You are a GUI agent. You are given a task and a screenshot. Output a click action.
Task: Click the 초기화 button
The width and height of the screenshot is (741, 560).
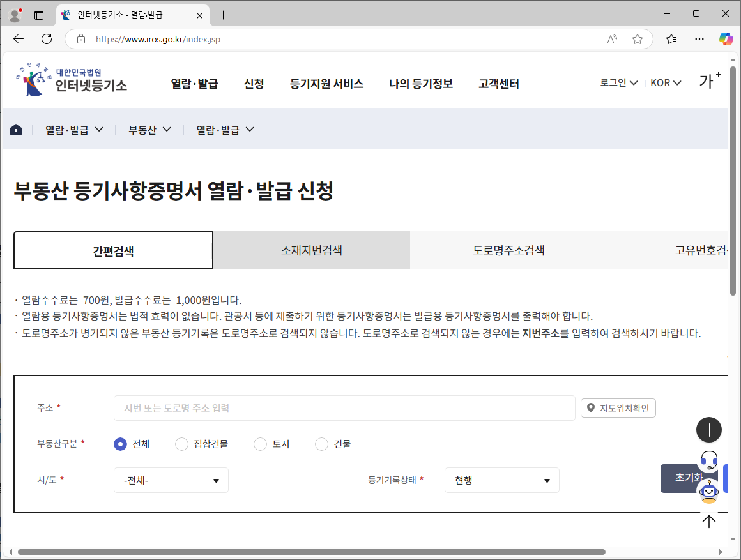[689, 478]
